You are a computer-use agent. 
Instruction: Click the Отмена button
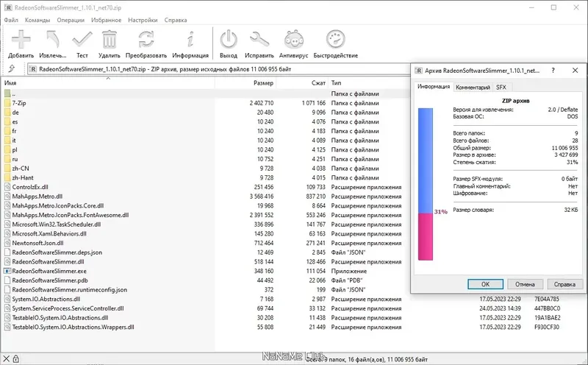coord(525,284)
